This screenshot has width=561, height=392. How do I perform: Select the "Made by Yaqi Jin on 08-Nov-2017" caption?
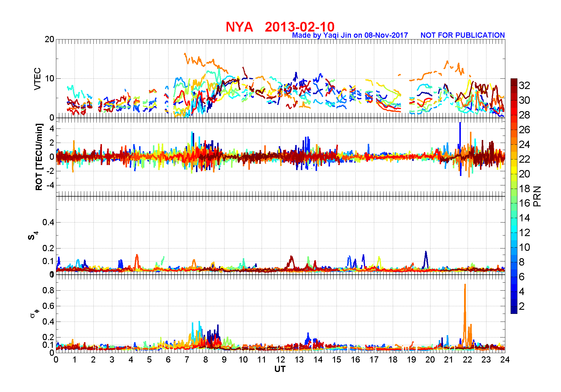(350, 35)
